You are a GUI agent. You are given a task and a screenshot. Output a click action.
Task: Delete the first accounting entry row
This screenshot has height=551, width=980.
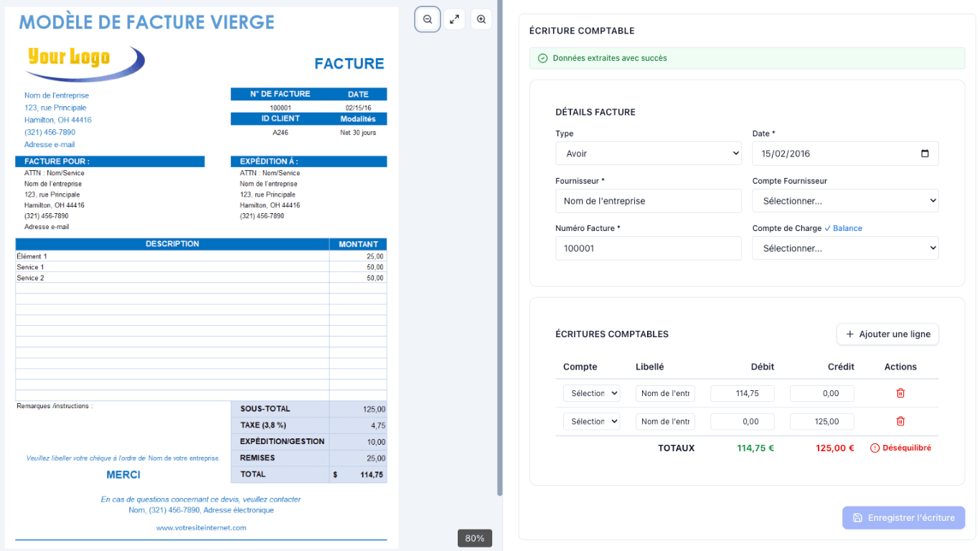coord(900,393)
